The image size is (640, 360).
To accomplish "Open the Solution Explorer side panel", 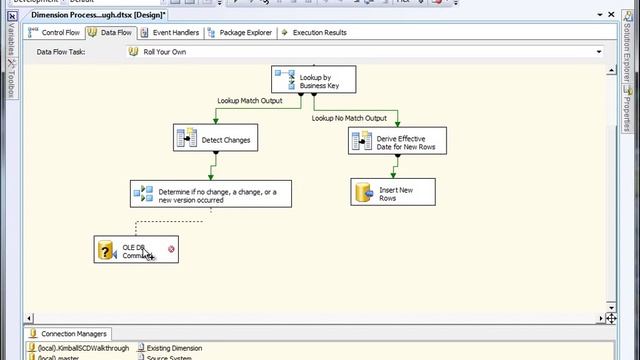I will (x=627, y=46).
